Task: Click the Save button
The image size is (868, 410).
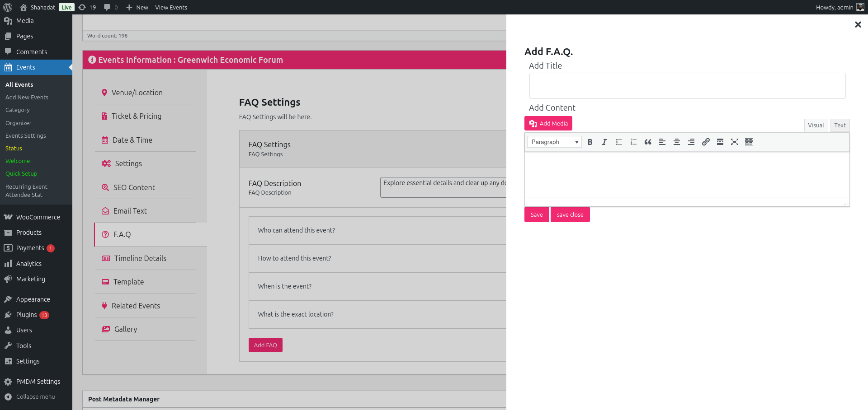Action: coord(537,214)
